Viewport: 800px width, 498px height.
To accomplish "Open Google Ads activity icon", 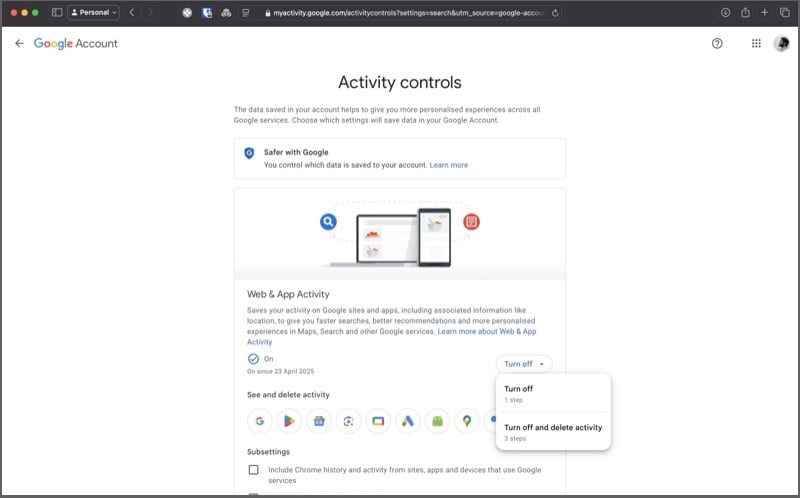I will click(407, 421).
